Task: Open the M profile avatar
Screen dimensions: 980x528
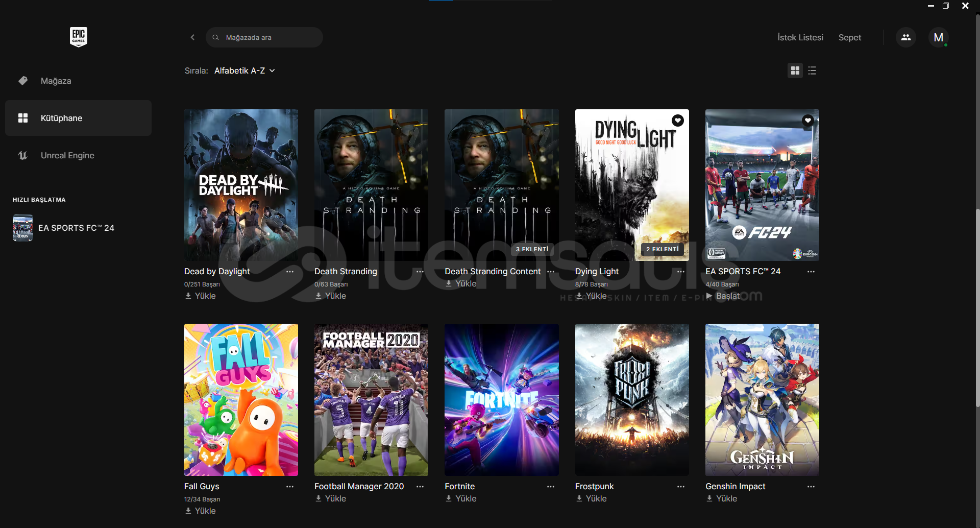Action: (x=938, y=37)
